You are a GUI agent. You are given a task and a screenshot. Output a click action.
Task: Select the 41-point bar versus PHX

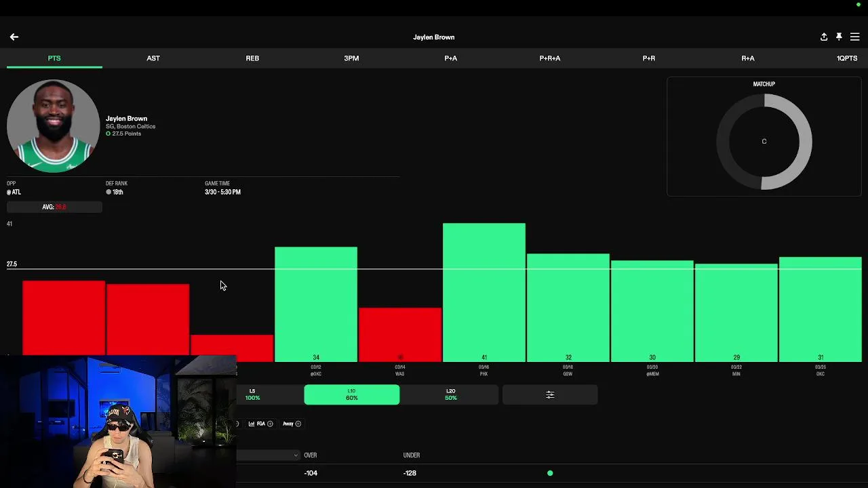coord(484,292)
